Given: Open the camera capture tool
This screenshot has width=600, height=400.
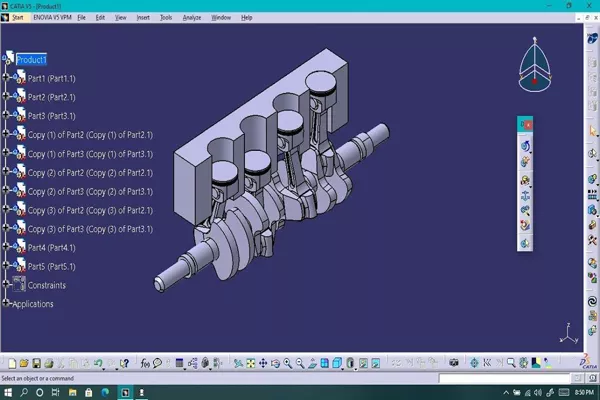Looking at the screenshot, I should (x=454, y=363).
